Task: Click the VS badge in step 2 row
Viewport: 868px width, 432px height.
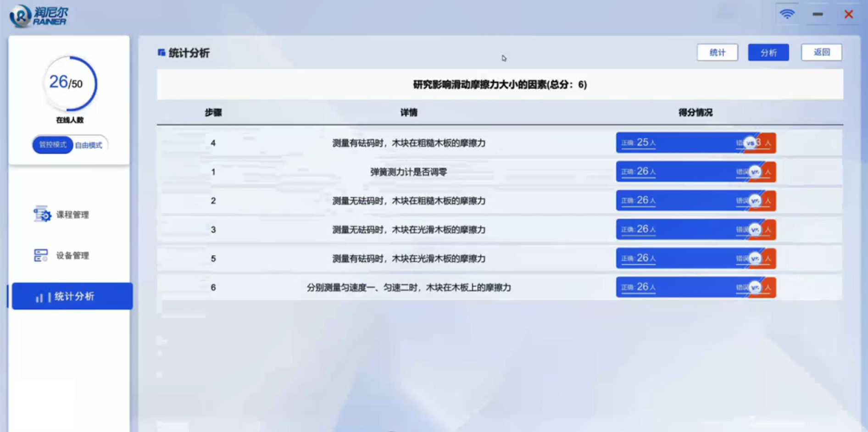Action: pos(755,201)
